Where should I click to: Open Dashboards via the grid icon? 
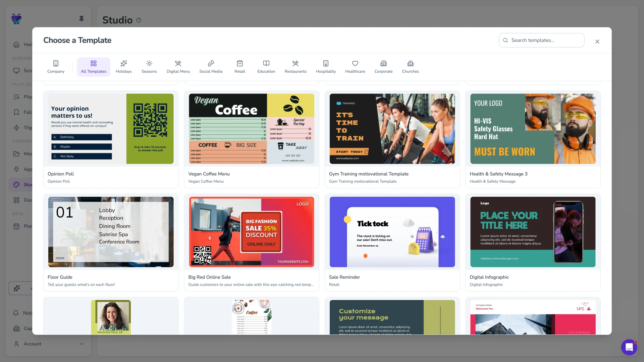pyautogui.click(x=16, y=200)
